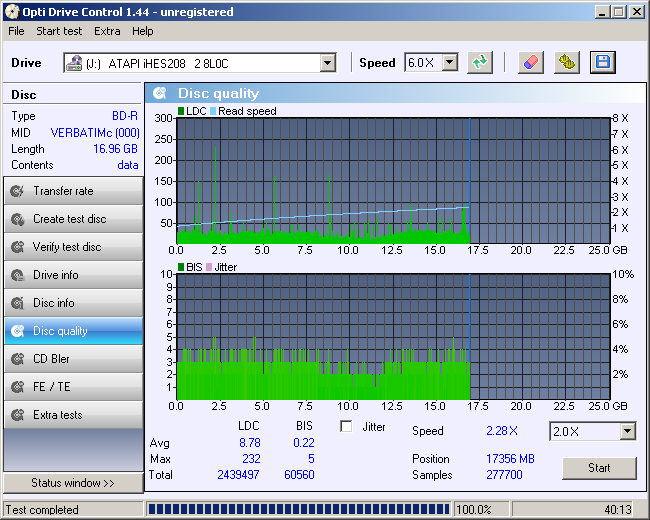The image size is (650, 520).
Task: Switch to Verify test disc panel
Action: [x=73, y=247]
